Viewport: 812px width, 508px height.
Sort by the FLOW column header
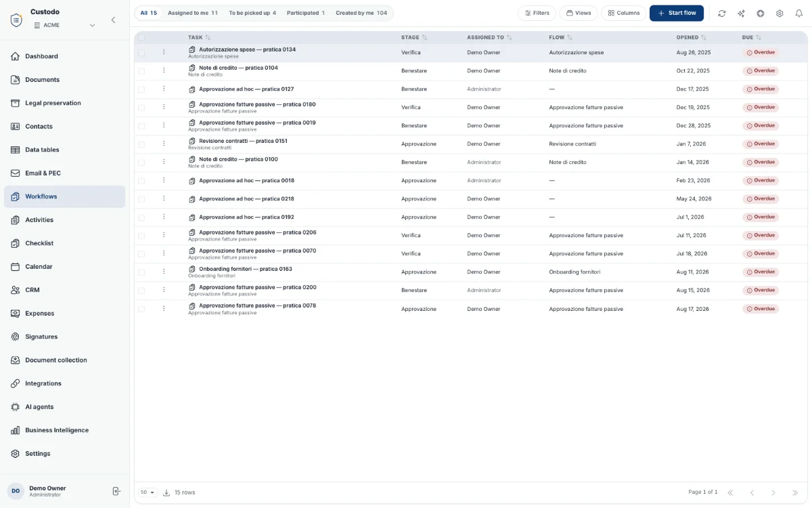tap(561, 38)
